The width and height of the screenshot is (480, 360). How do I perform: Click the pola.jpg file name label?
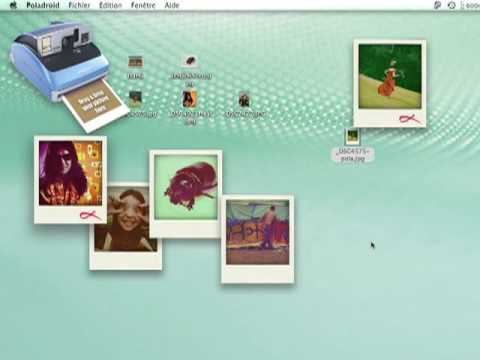(353, 155)
